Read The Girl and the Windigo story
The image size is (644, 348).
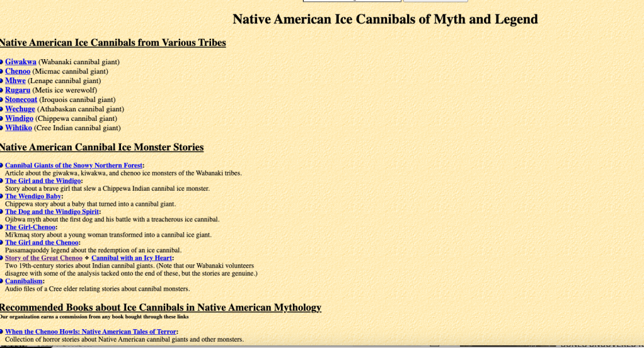43,181
